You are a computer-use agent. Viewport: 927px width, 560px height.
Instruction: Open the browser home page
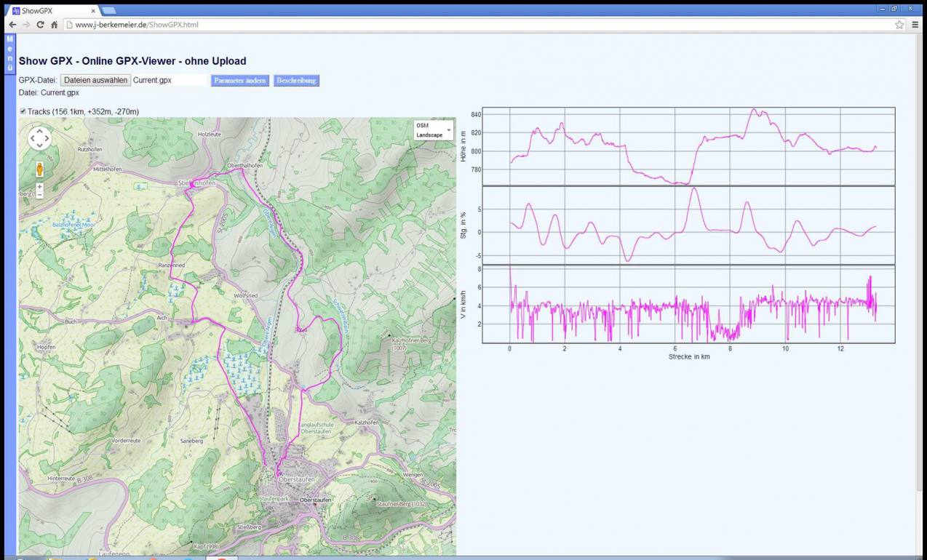tap(54, 25)
